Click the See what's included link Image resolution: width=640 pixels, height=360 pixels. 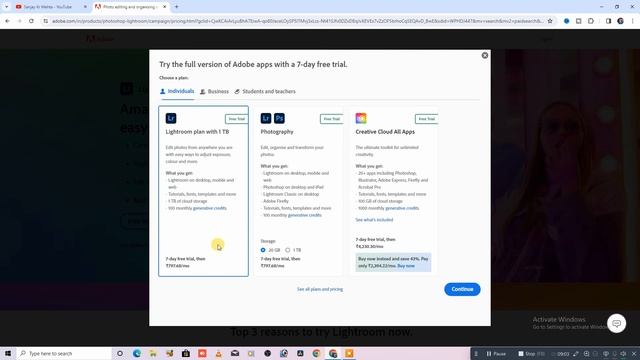pos(374,220)
